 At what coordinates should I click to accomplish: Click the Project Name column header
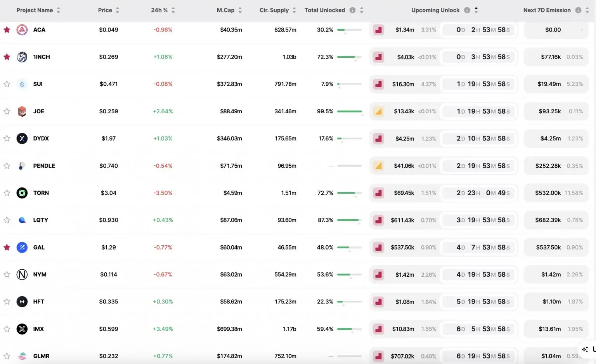click(x=35, y=10)
